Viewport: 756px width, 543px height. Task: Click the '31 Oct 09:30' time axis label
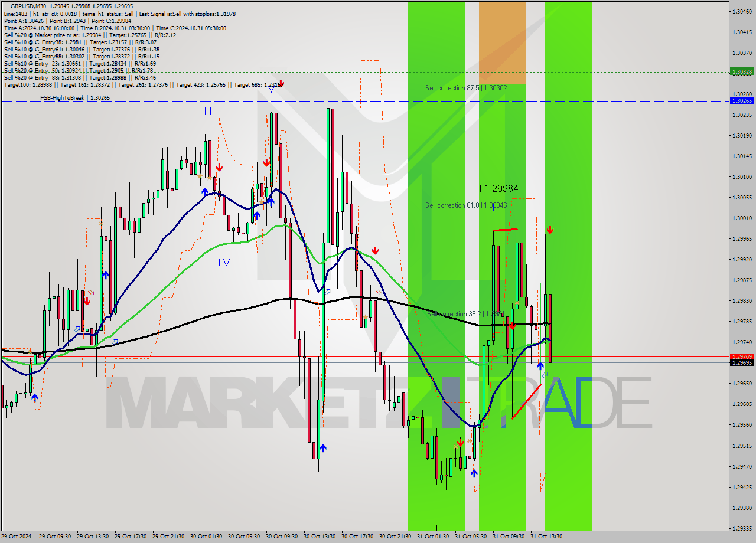[x=509, y=537]
